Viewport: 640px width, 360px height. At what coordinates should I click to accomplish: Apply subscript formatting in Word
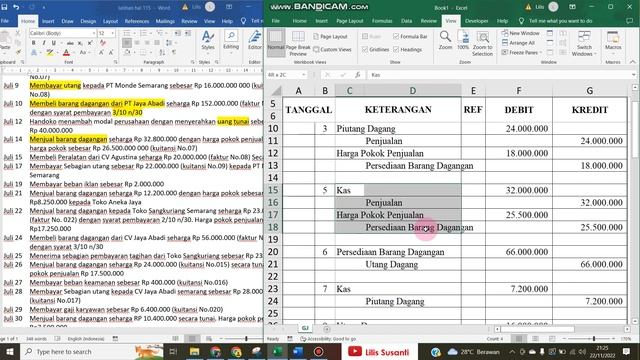80,43
